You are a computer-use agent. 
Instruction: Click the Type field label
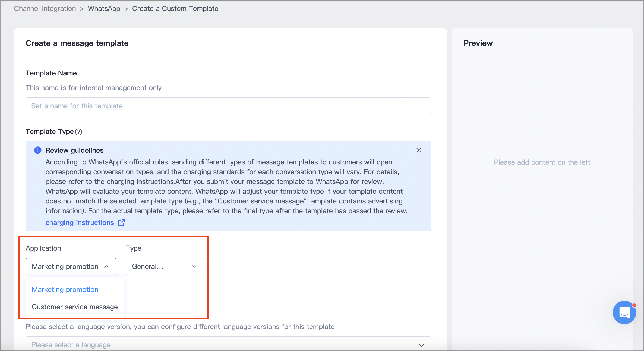click(x=134, y=248)
